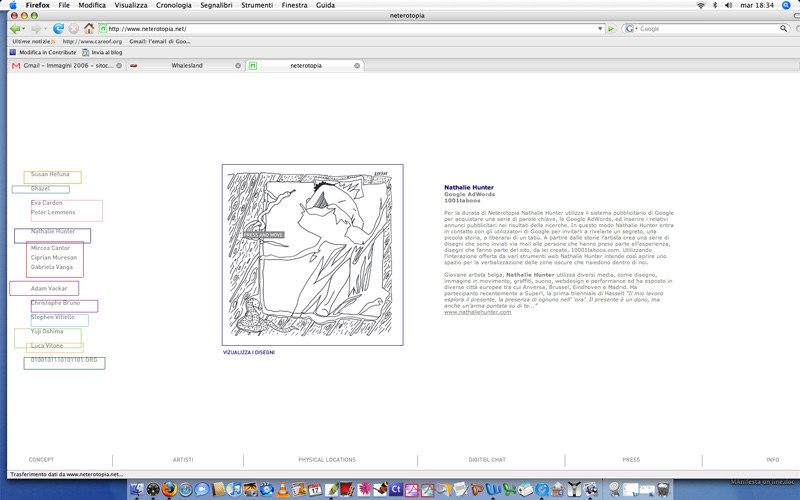
Task: Open QuickTime Player from the Dock
Action: pos(541,490)
